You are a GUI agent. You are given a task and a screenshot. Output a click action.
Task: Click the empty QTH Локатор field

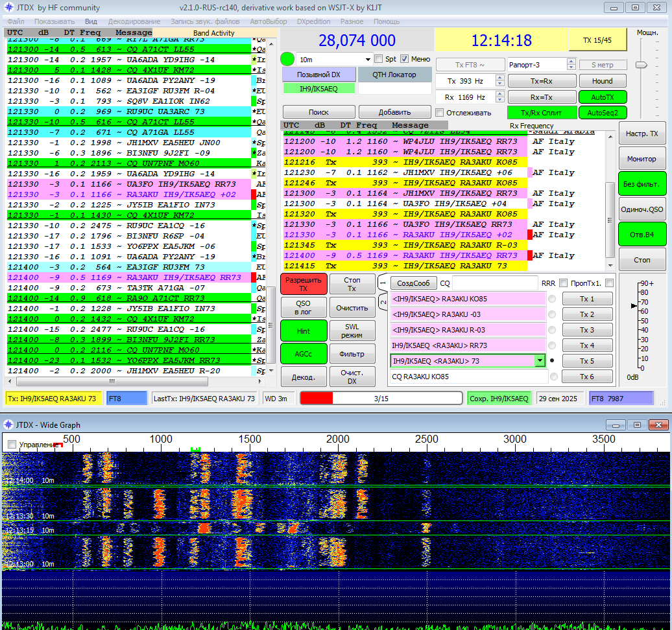click(x=395, y=89)
